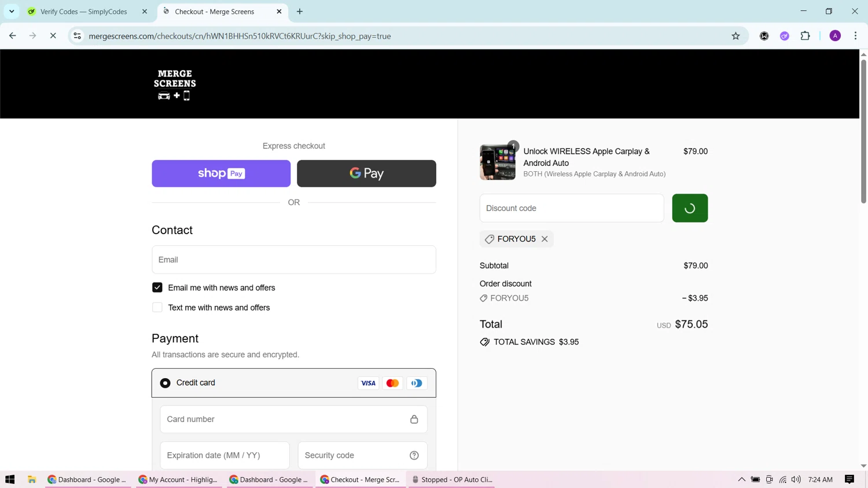
Task: Open the notifications action center
Action: coord(849,479)
